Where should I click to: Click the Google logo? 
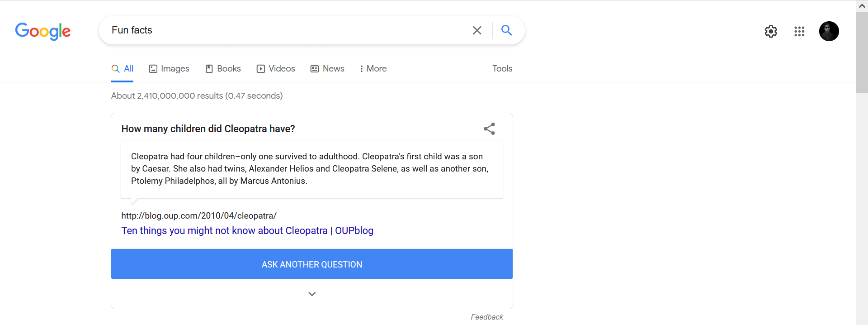click(43, 31)
